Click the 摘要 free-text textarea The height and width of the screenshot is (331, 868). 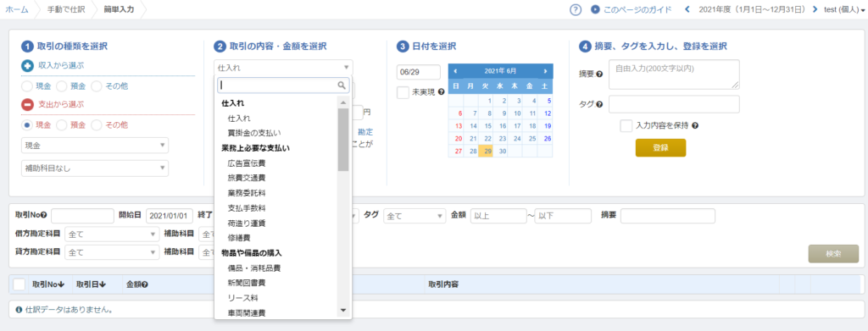674,74
